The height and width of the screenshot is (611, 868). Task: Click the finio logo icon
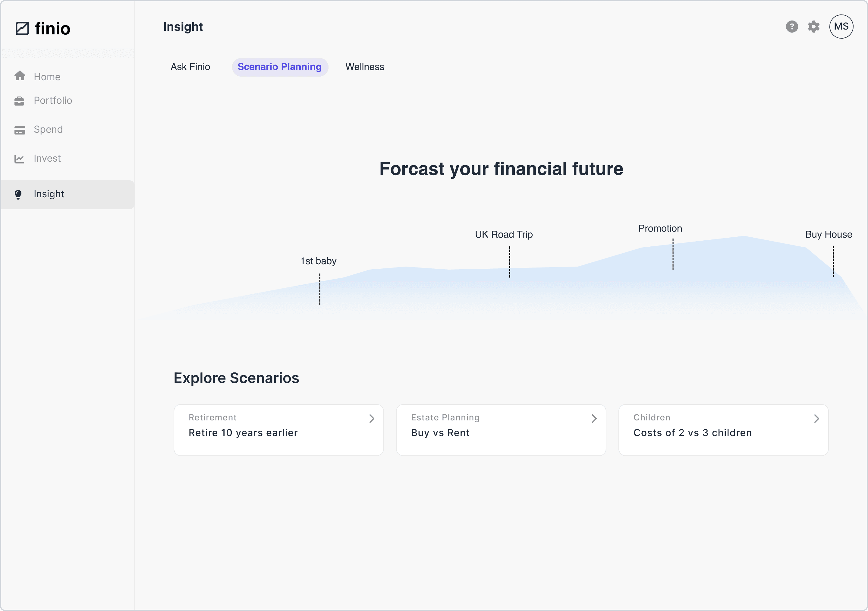point(22,28)
